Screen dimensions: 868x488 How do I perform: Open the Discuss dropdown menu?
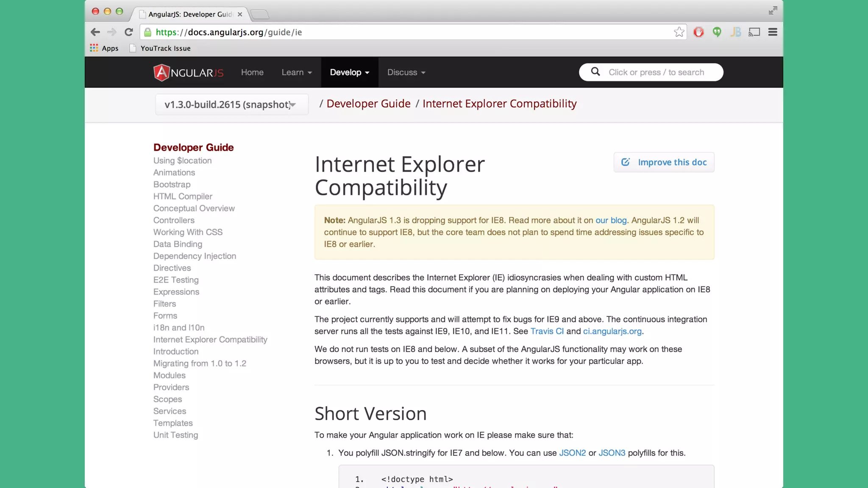tap(406, 72)
